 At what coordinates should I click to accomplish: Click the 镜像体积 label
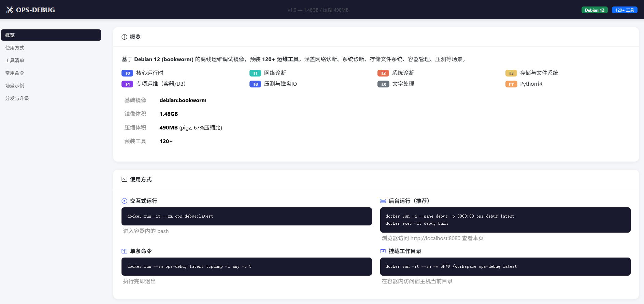pyautogui.click(x=135, y=114)
